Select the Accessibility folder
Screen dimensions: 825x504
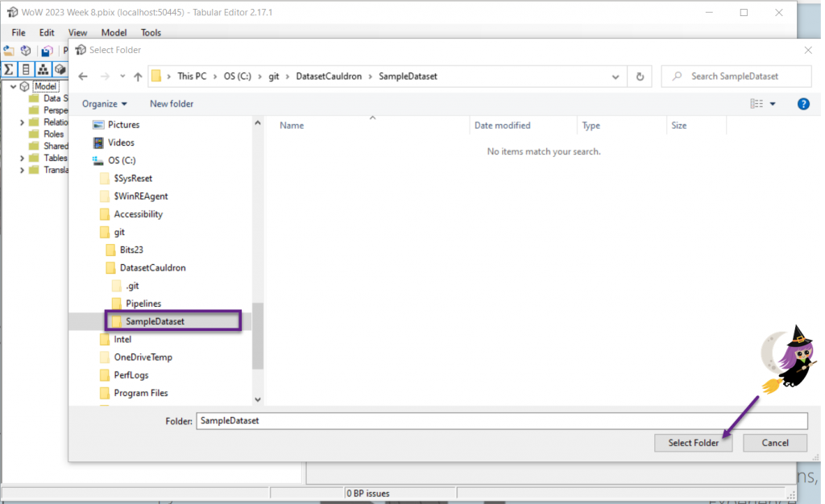coord(139,214)
